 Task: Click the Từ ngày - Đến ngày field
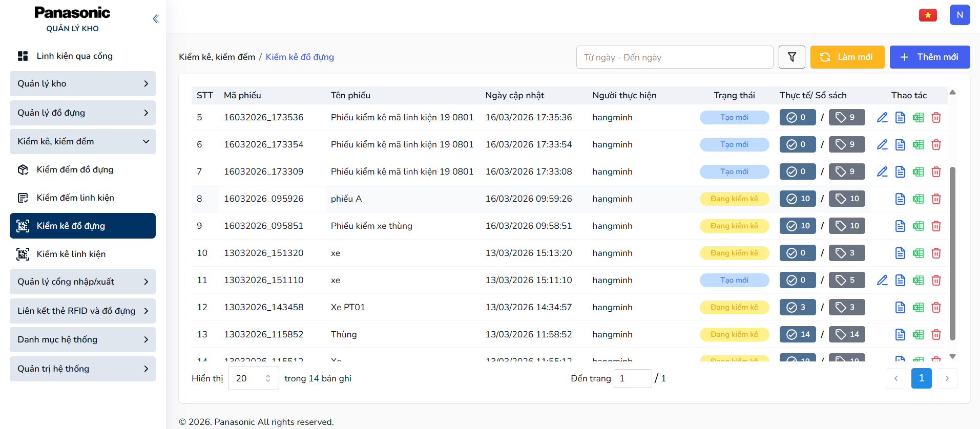point(674,57)
